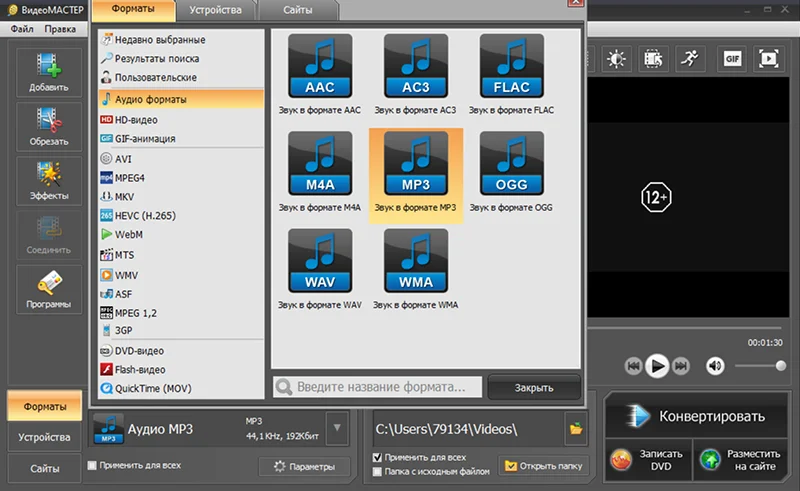
Task: Click the Добавить add-video icon
Action: [49, 72]
